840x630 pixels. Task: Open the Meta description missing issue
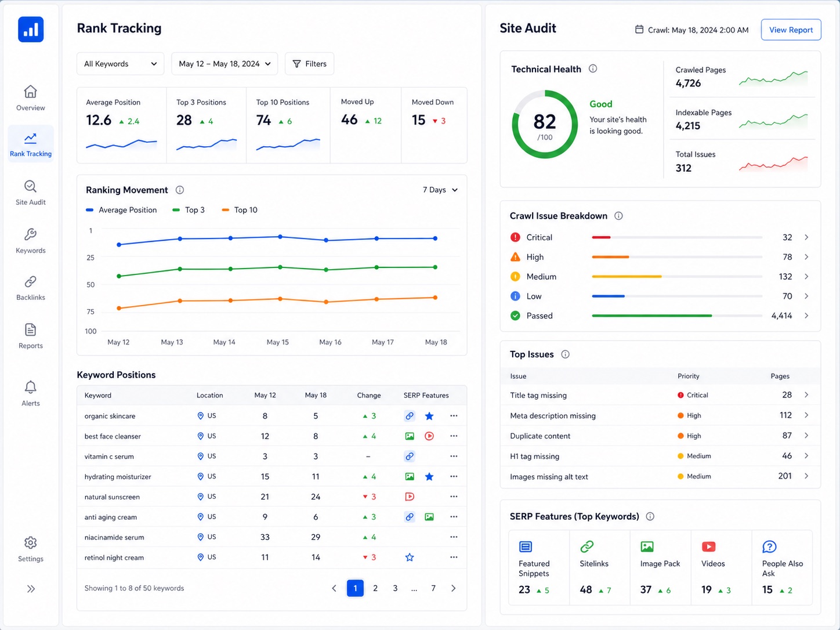[x=660, y=415]
